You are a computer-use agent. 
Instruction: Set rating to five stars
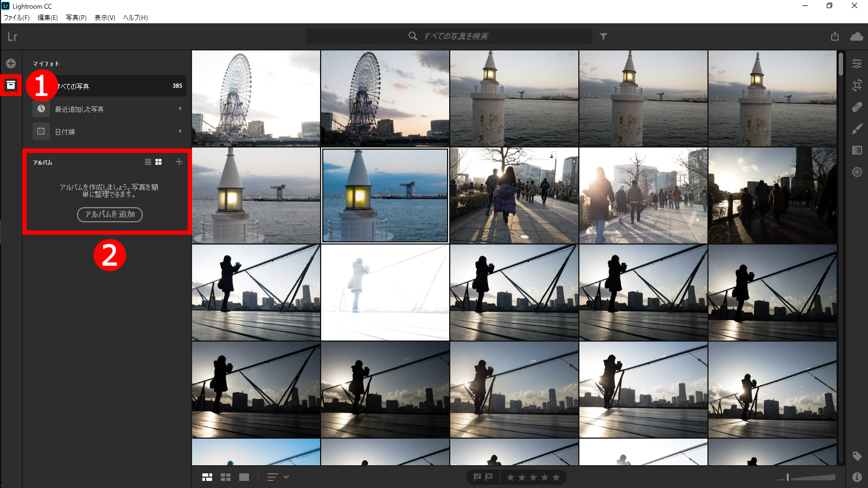pyautogui.click(x=556, y=477)
